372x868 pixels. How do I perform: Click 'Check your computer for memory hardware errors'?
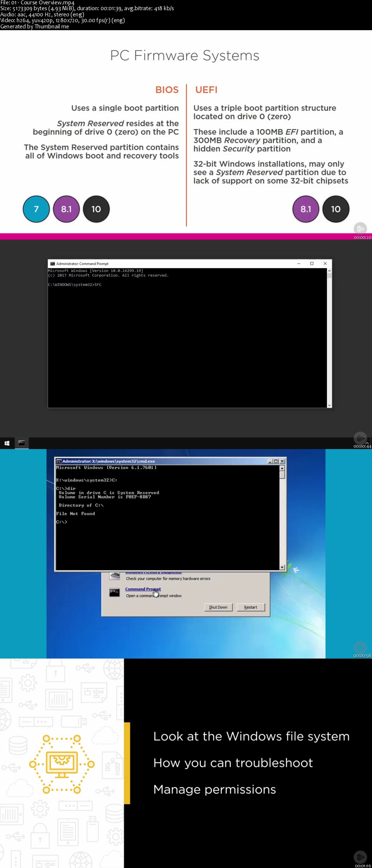(x=168, y=579)
